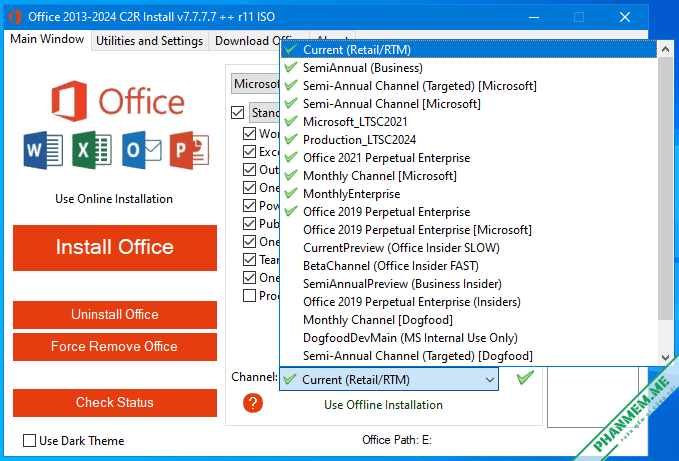The image size is (679, 461).
Task: Toggle the Use Dark Theme checkbox
Action: tap(29, 441)
